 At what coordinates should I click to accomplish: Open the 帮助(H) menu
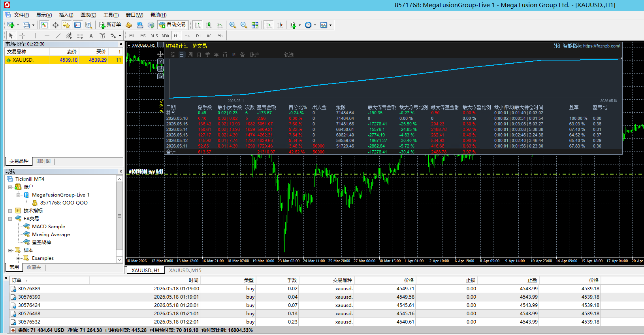[x=158, y=15]
